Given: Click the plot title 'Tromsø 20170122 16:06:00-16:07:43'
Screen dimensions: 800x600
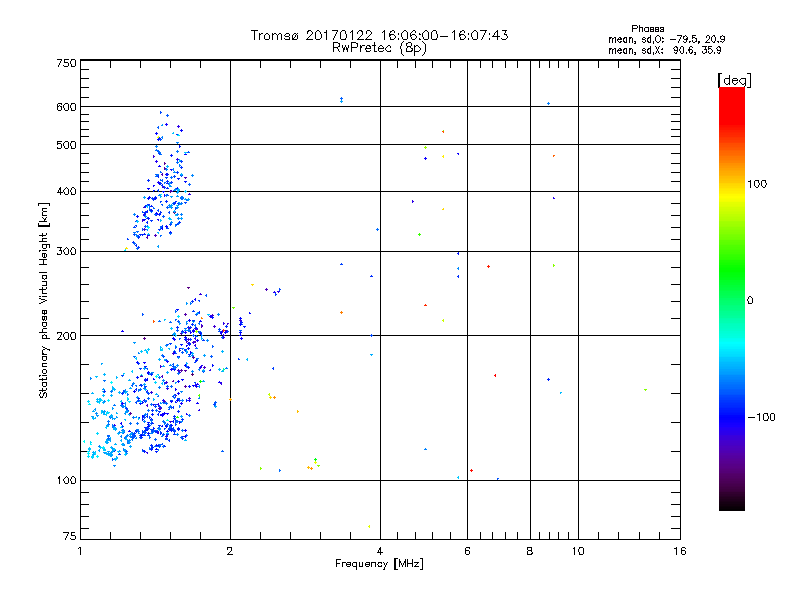Looking at the screenshot, I should (x=379, y=35).
